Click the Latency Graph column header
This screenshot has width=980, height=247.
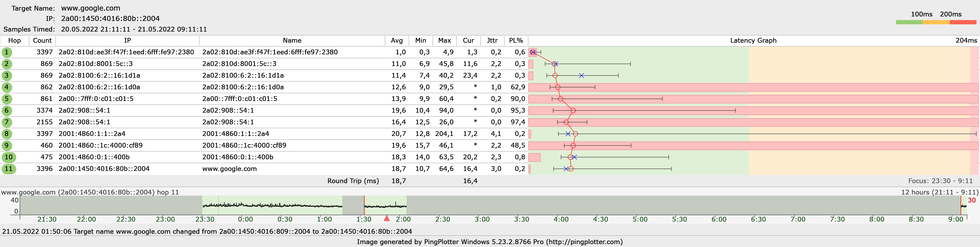coord(753,41)
